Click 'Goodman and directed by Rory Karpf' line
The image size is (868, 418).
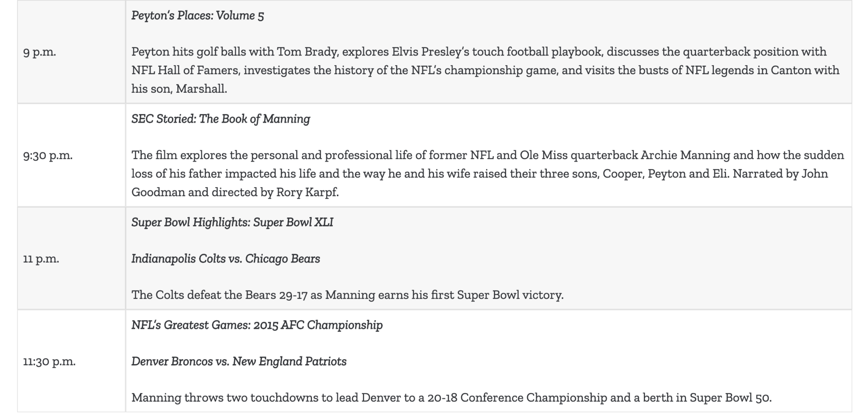point(235,193)
